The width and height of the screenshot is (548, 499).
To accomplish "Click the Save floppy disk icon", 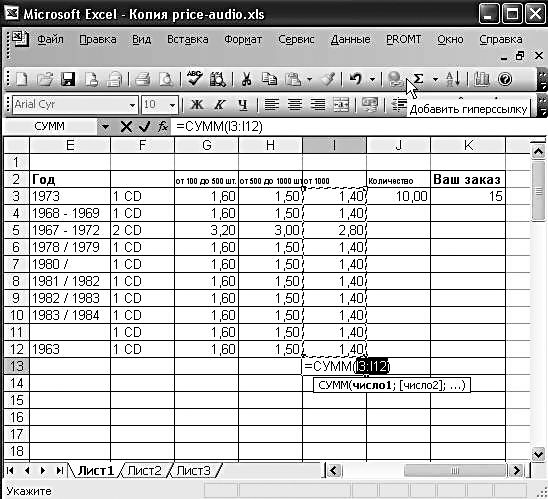I will 68,79.
